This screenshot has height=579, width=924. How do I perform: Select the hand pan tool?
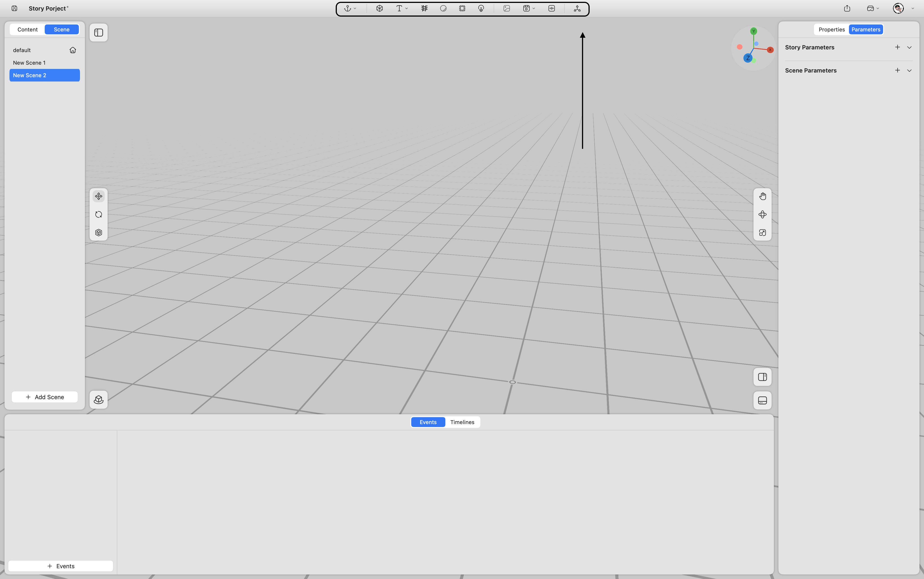[x=762, y=196]
